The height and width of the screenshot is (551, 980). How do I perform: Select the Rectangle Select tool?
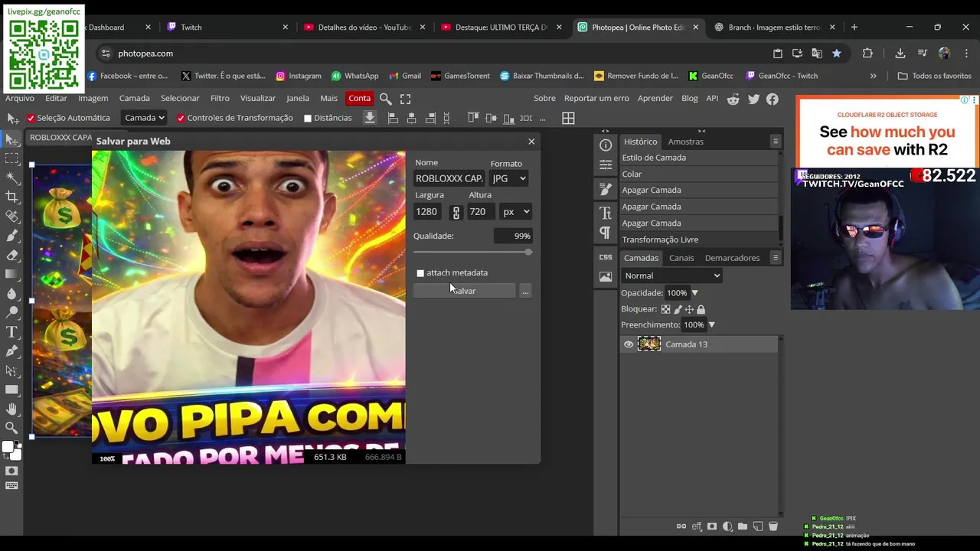(x=11, y=158)
